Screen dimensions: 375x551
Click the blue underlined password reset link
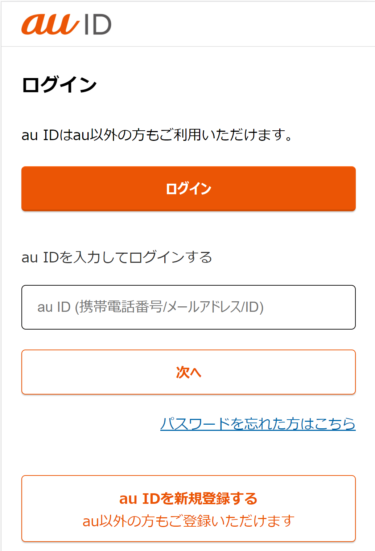(x=258, y=424)
